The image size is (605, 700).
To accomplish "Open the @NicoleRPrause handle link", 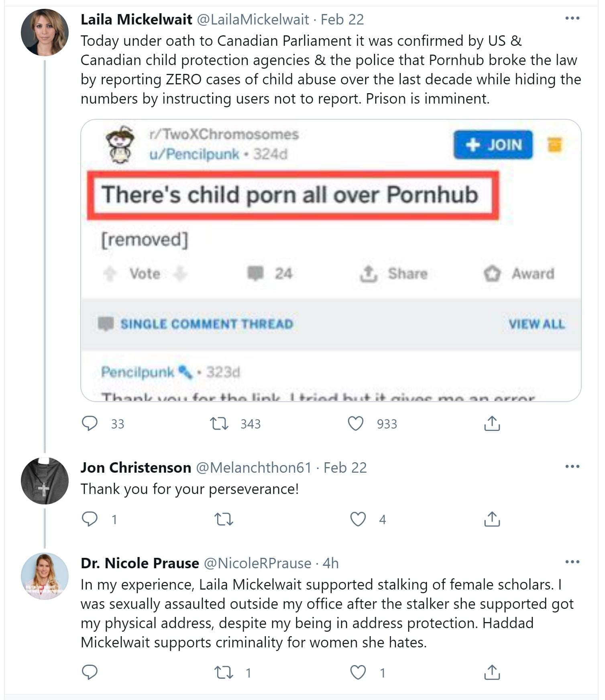I will point(257,563).
